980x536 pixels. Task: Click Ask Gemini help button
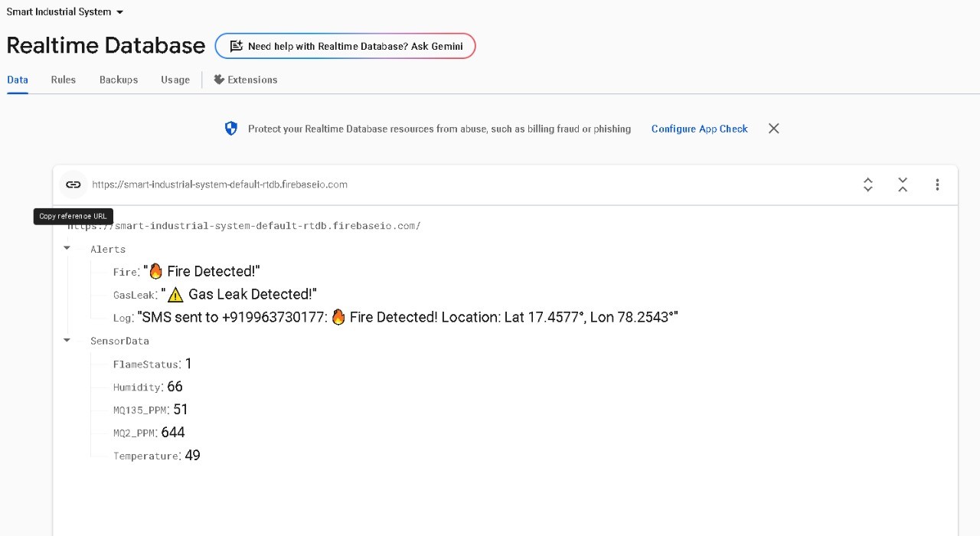point(345,46)
